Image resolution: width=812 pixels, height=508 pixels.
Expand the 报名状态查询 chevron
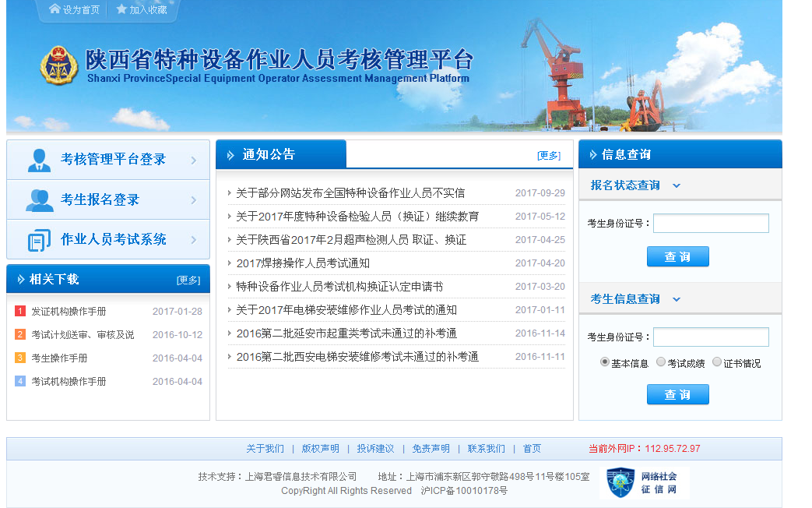(676, 185)
